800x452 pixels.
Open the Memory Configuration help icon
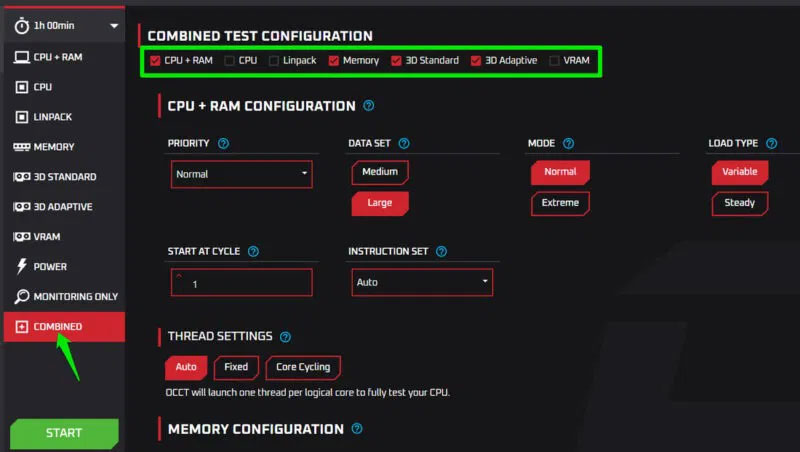pyautogui.click(x=357, y=429)
